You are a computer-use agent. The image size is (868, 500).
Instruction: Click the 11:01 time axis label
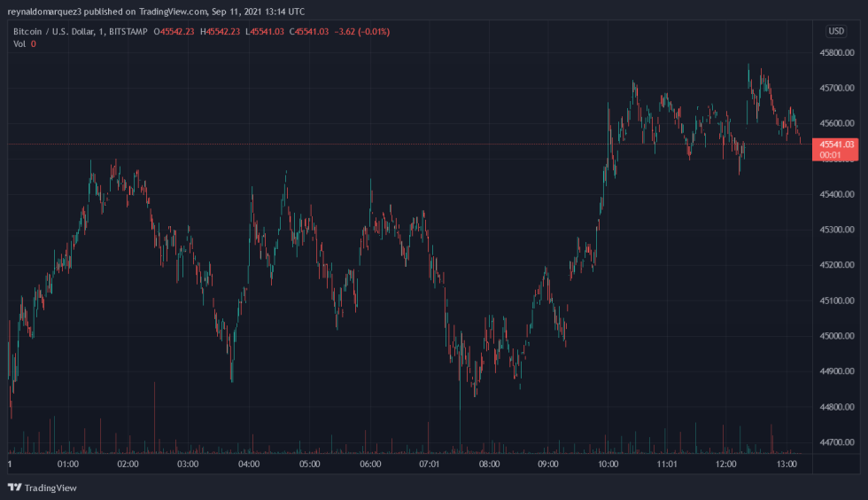pyautogui.click(x=668, y=464)
